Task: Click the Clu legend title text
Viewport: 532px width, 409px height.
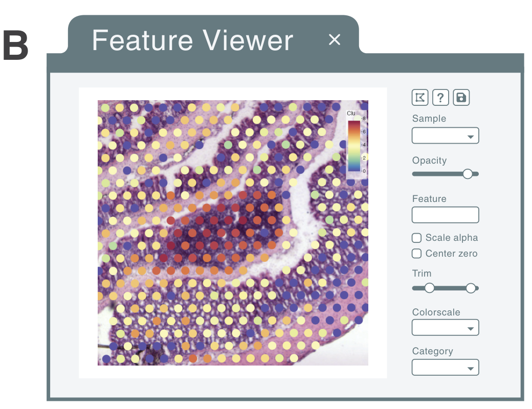Action: pyautogui.click(x=351, y=113)
